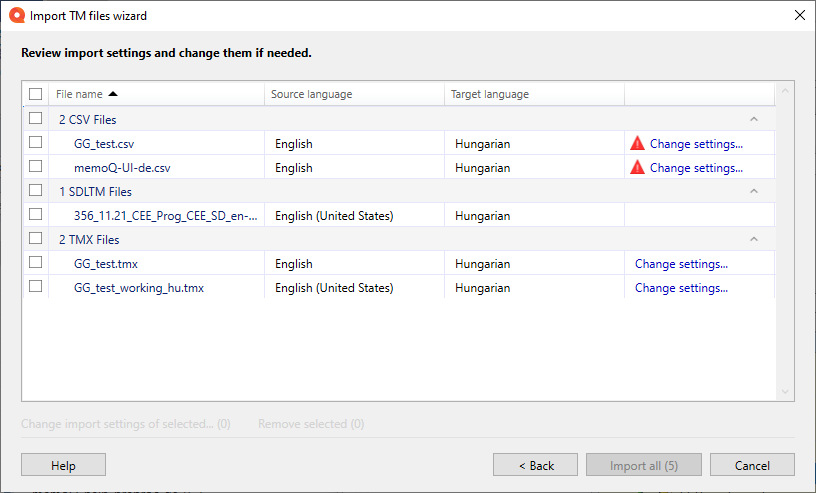Click the memoQ app icon in title bar
816x493 pixels.
click(16, 16)
